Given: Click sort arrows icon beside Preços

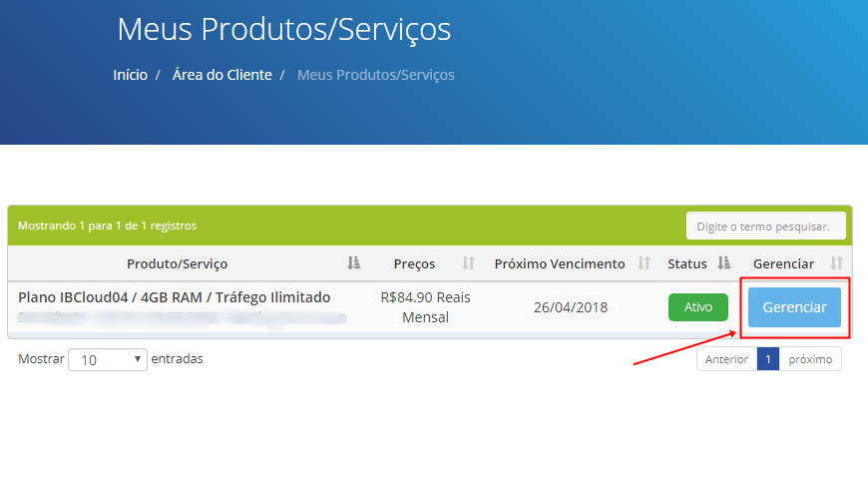Looking at the screenshot, I should coord(468,263).
